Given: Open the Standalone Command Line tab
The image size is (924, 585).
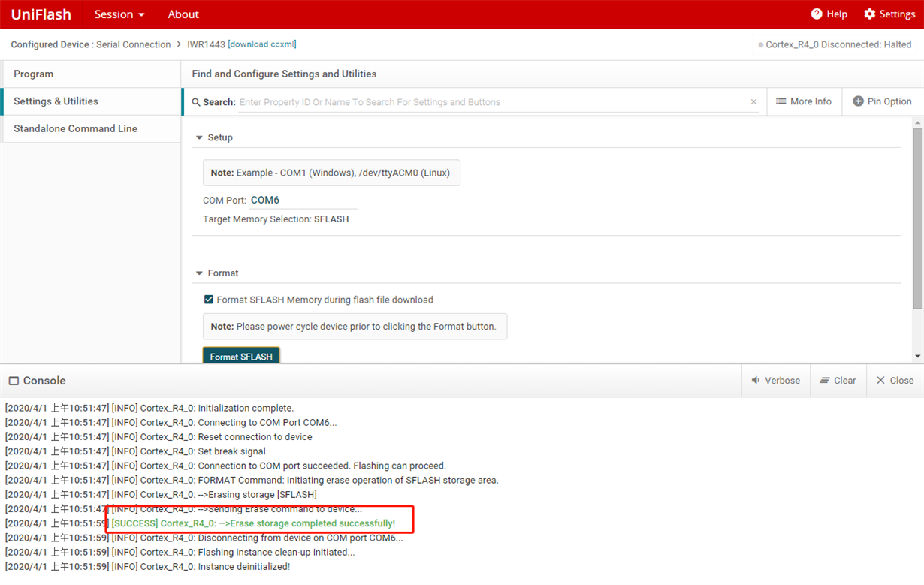Looking at the screenshot, I should [91, 128].
